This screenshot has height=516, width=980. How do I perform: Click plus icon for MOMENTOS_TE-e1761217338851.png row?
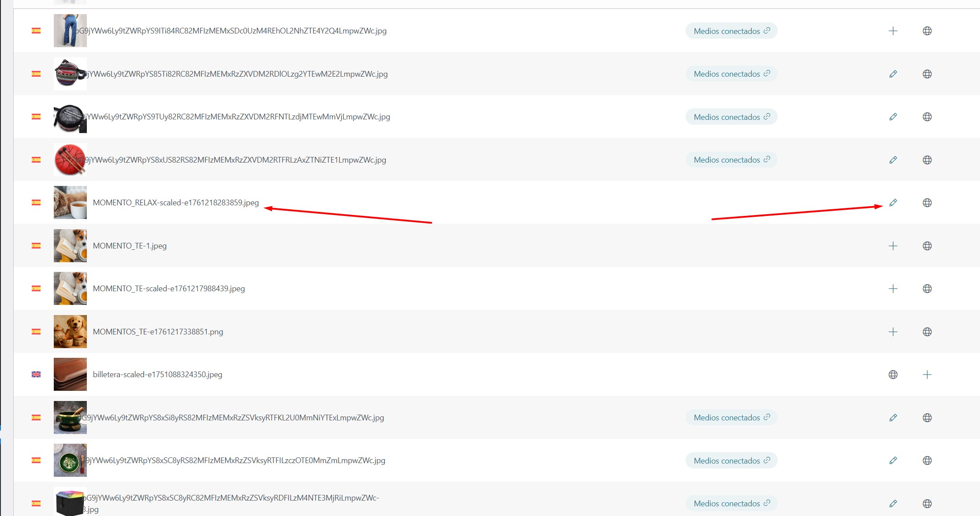coord(893,332)
